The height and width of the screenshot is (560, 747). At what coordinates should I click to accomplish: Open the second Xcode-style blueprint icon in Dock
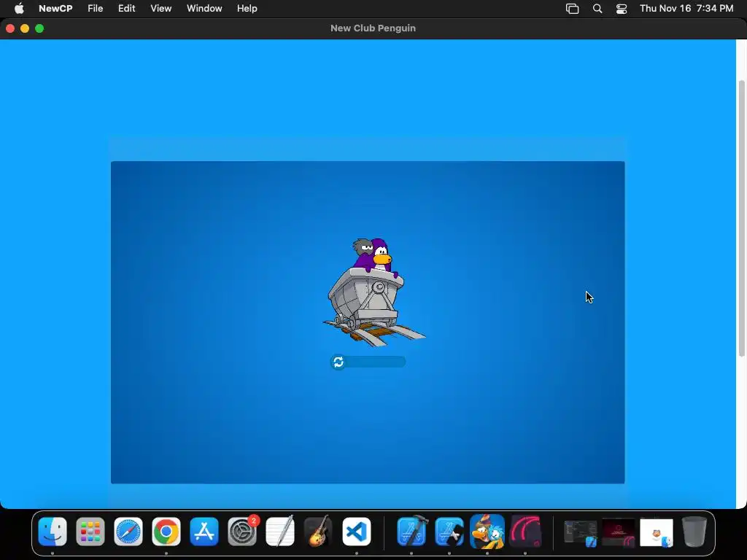[x=449, y=532]
